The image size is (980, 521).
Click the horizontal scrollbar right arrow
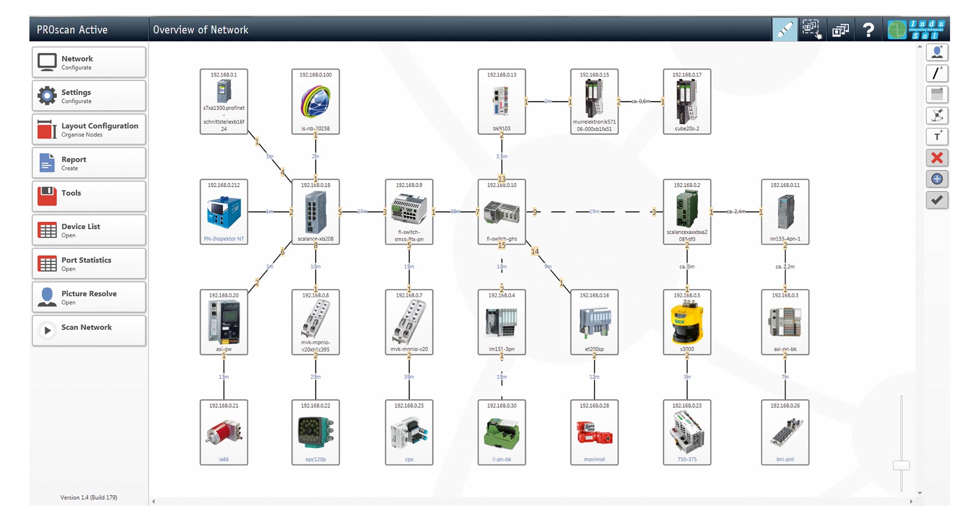[911, 501]
